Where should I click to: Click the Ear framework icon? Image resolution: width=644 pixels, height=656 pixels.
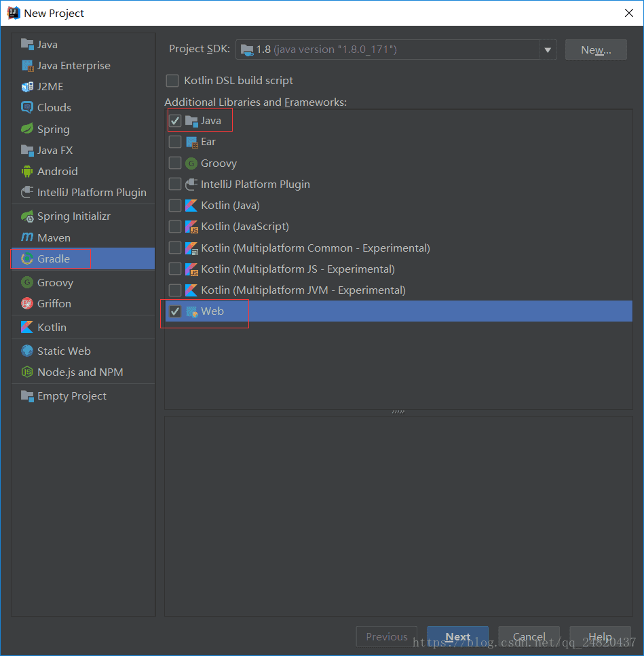pyautogui.click(x=191, y=142)
